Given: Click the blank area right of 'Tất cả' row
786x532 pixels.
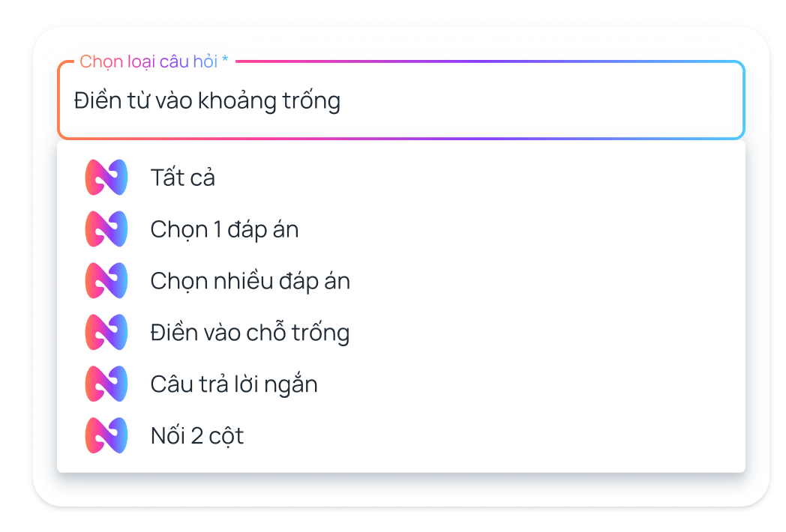Looking at the screenshot, I should pos(525,178).
